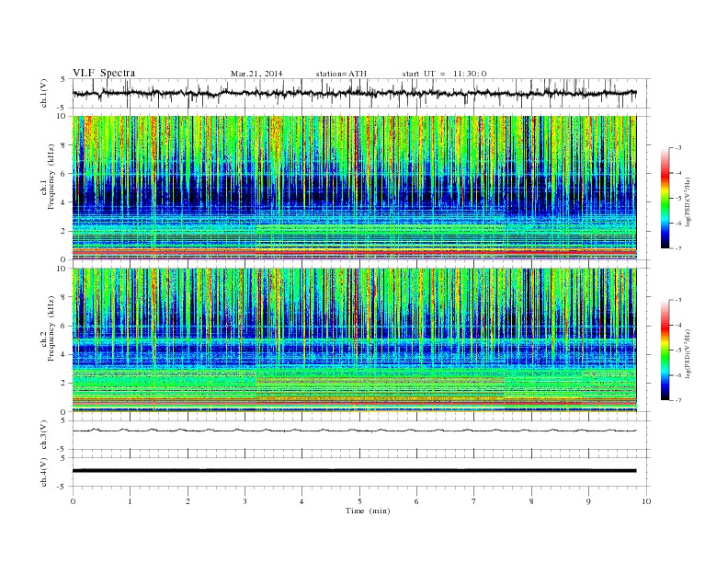The image size is (728, 563).
Task: Click the ch.3 waveform trace
Action: (x=354, y=431)
